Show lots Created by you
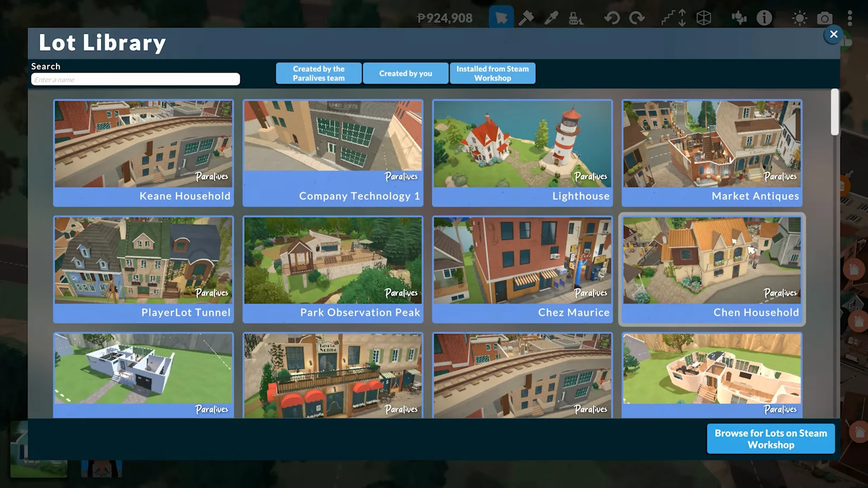 pyautogui.click(x=406, y=73)
